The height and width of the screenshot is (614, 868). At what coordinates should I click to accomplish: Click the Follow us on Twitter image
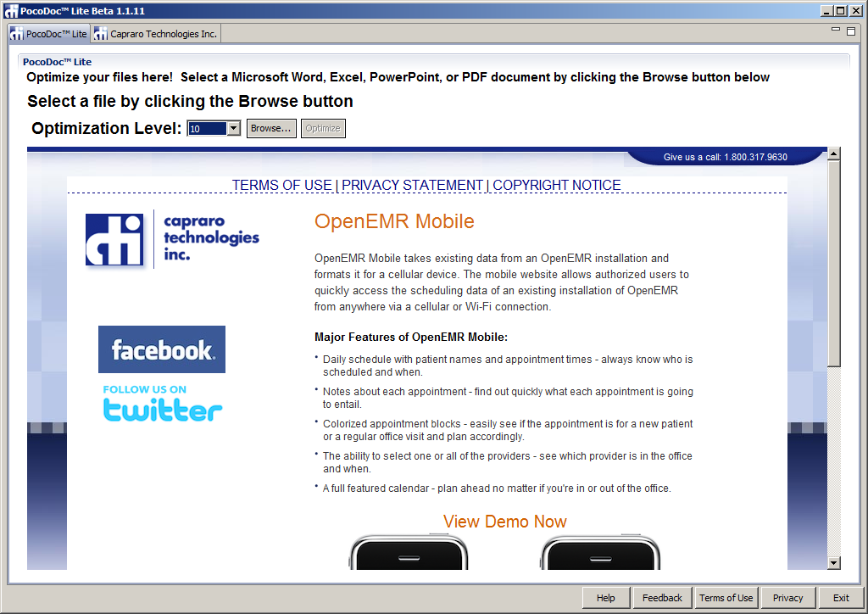(162, 403)
